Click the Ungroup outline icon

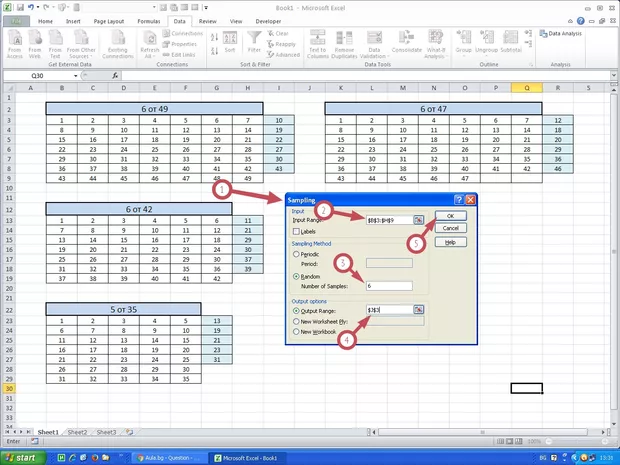486,42
